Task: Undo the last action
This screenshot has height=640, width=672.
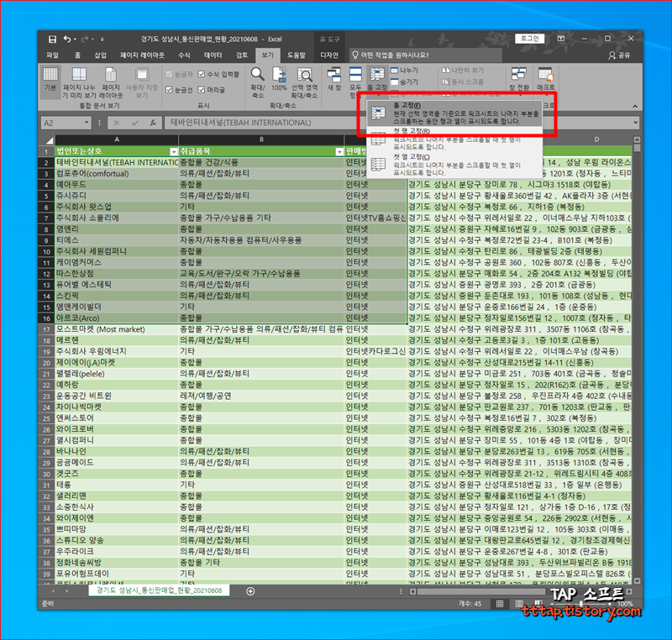Action: tap(67, 39)
